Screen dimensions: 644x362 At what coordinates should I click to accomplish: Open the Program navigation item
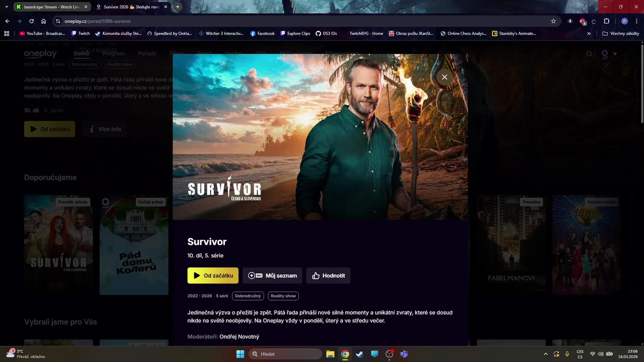pyautogui.click(x=114, y=53)
